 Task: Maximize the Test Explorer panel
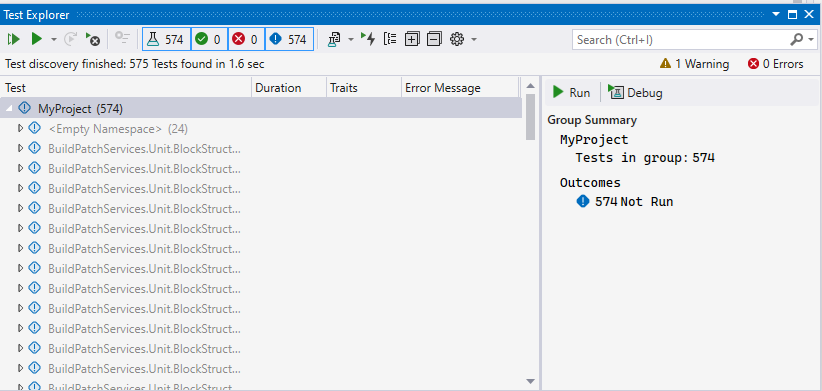coord(792,15)
